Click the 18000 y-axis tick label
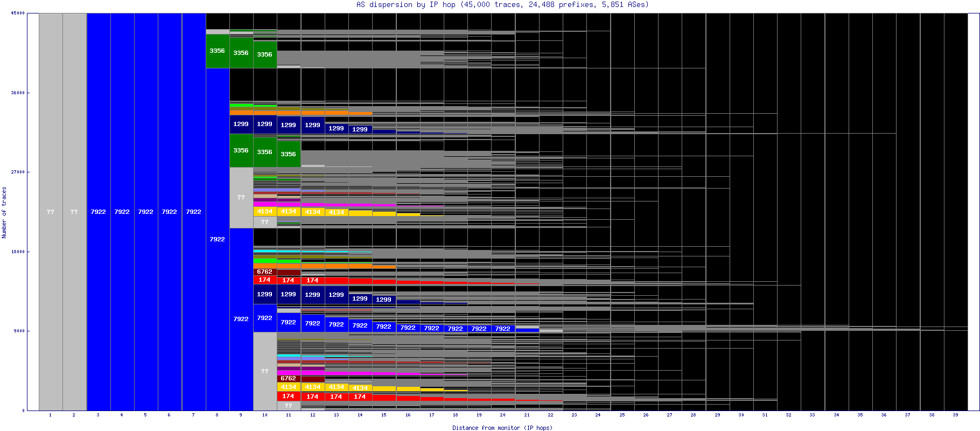Viewport: 980px width, 431px height. tap(18, 252)
